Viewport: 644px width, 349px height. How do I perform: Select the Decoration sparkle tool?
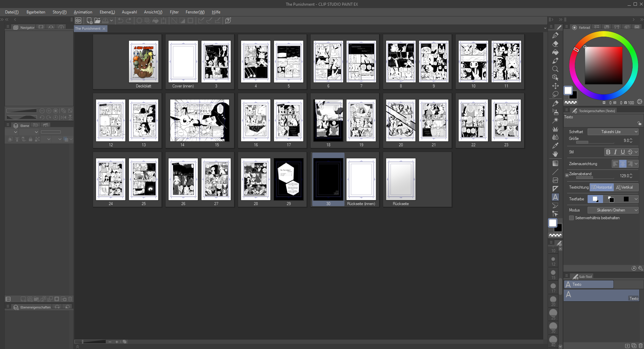coord(555,120)
